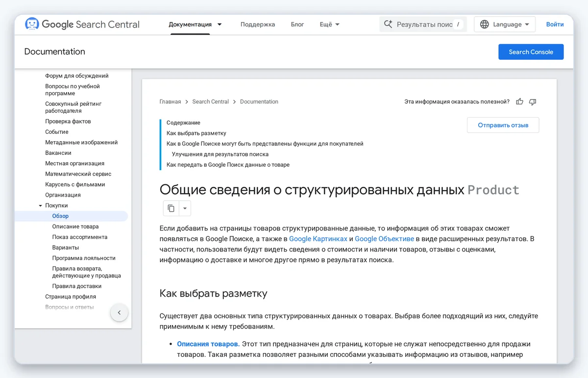The width and height of the screenshot is (588, 378).
Task: Click the Войти sign-in link
Action: (555, 24)
